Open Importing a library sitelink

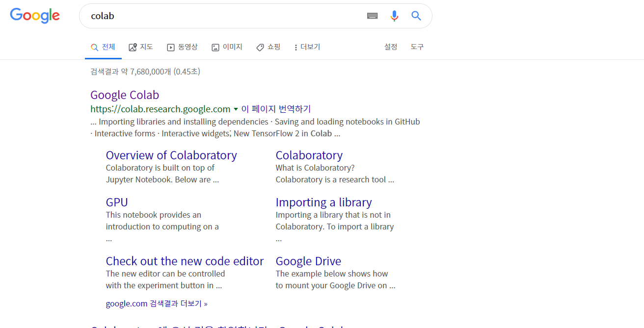[x=323, y=202]
